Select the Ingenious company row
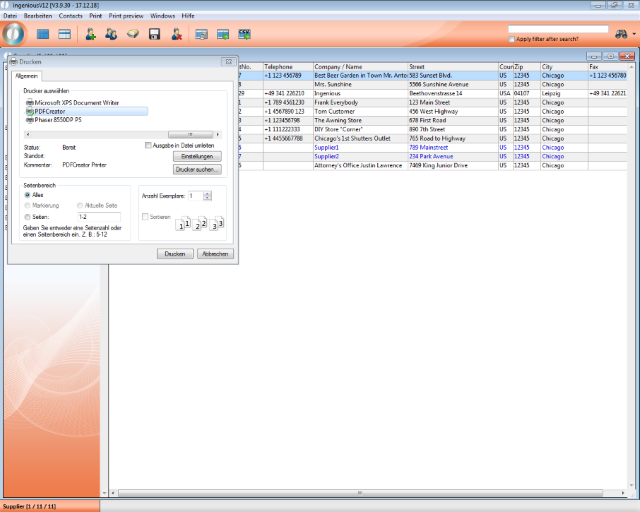The height and width of the screenshot is (512, 640). 433,93
